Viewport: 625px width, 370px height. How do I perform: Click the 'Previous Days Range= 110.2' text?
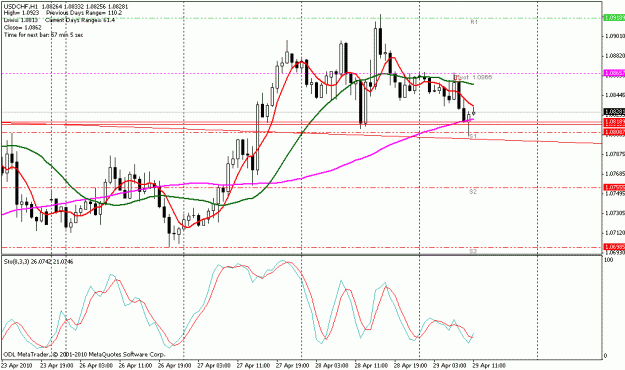(84, 13)
